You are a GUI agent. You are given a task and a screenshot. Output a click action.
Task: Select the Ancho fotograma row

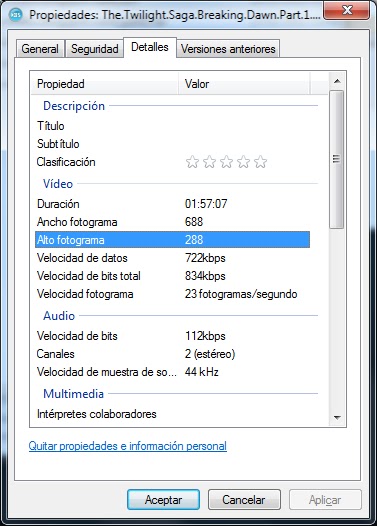click(172, 222)
